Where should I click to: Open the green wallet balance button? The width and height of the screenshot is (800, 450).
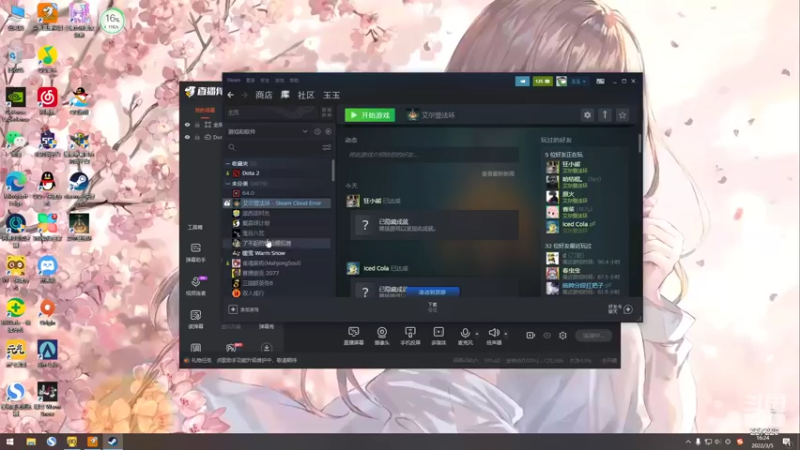click(x=542, y=81)
